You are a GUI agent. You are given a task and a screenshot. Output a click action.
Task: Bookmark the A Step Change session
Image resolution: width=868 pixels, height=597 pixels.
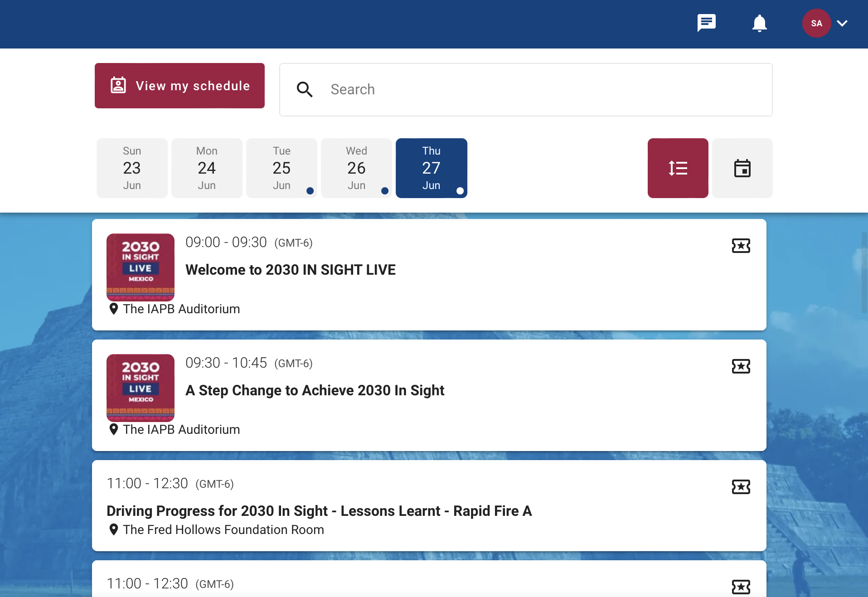741,366
